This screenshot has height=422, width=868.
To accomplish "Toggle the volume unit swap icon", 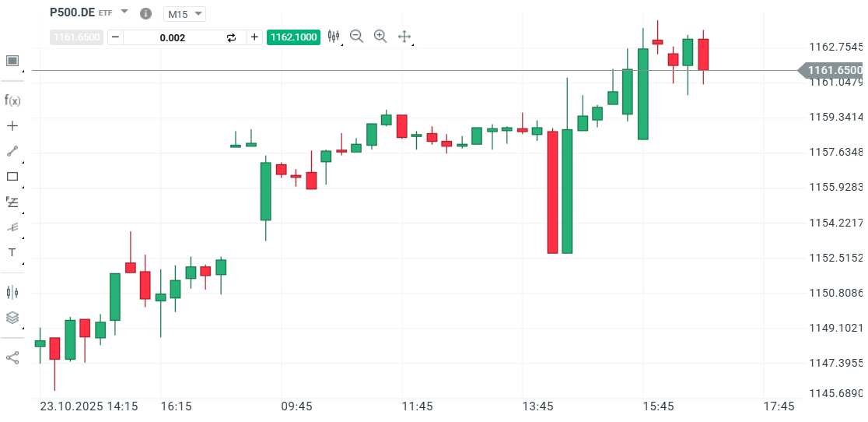I will (x=231, y=37).
